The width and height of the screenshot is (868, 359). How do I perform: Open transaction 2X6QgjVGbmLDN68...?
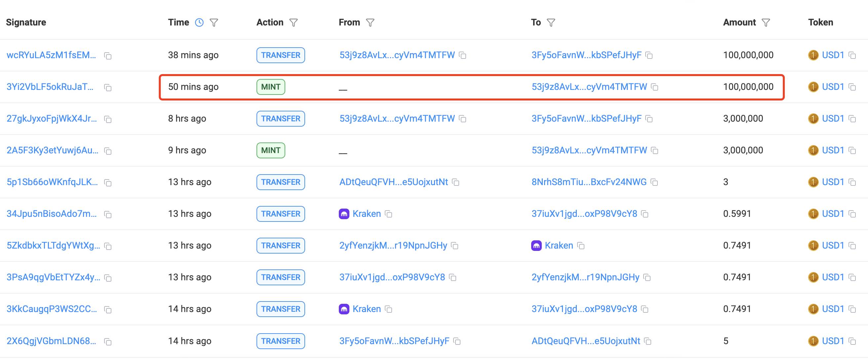51,341
